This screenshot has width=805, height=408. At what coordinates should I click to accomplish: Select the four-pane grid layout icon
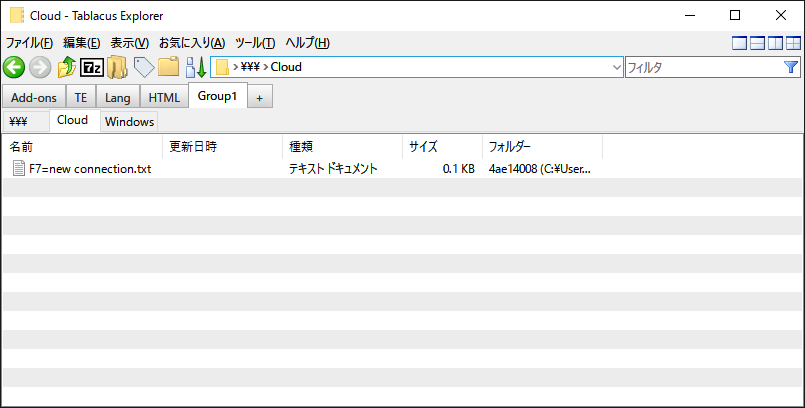[793, 43]
